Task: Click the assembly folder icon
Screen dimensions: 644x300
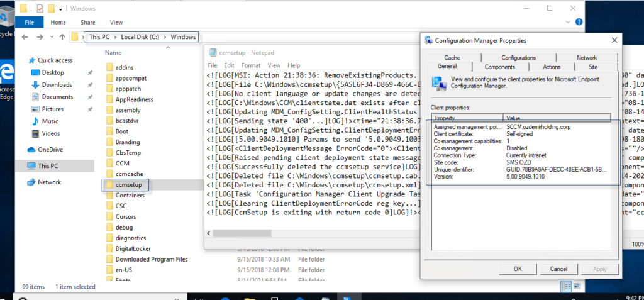Action: (x=109, y=109)
